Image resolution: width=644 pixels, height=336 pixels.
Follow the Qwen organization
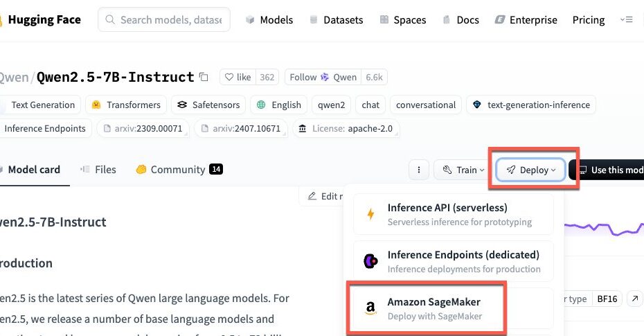[x=323, y=77]
